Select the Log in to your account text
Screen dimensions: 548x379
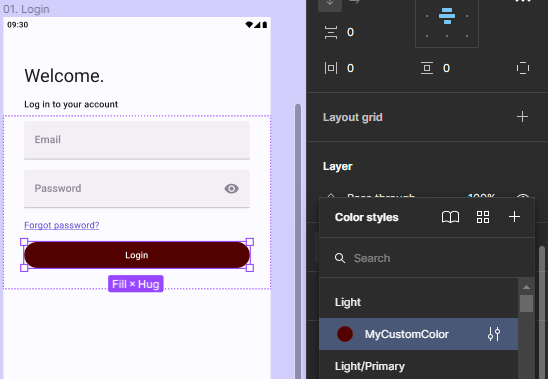click(71, 104)
